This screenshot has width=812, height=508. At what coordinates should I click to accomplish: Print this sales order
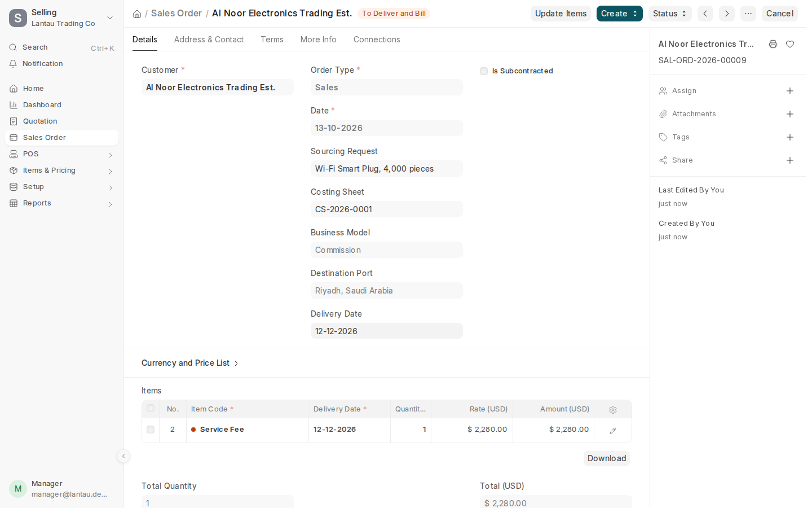click(773, 44)
